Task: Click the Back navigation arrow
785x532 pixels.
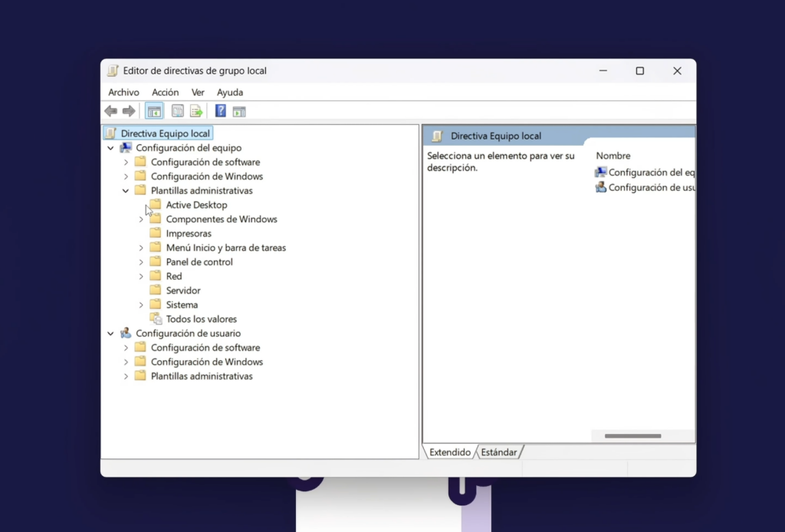Action: pyautogui.click(x=110, y=110)
